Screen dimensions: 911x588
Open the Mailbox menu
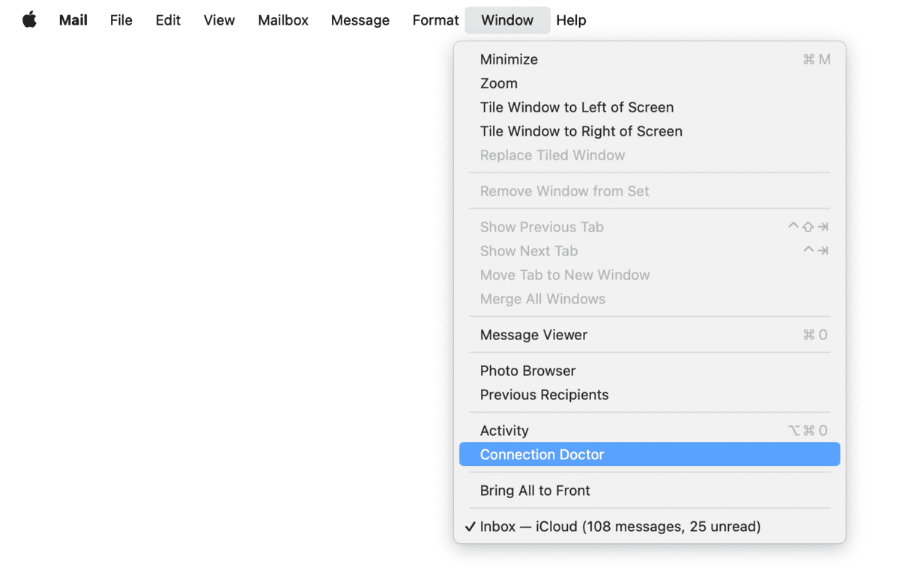click(x=283, y=20)
